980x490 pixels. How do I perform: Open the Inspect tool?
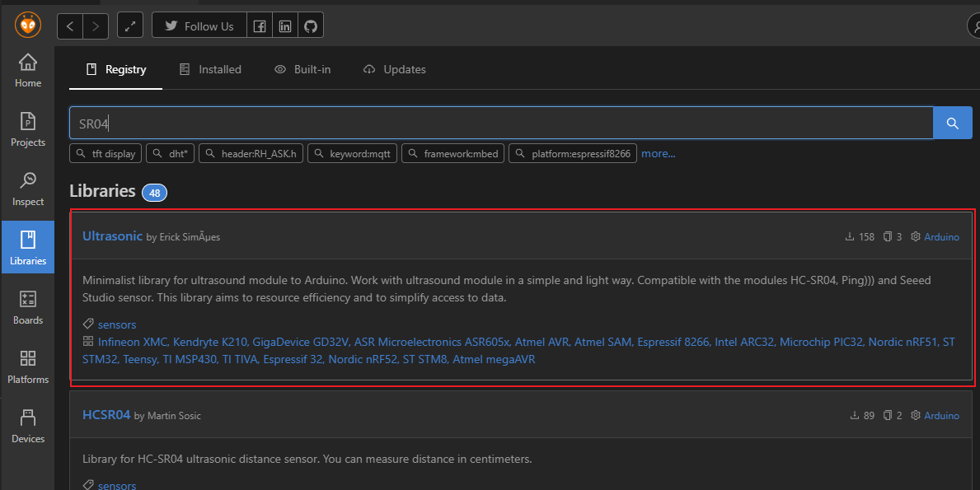pyautogui.click(x=27, y=189)
